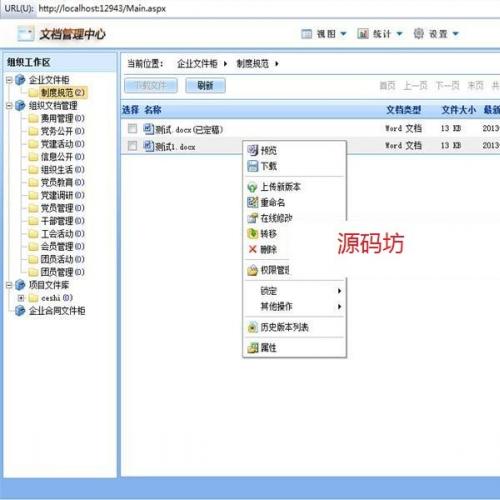Viewport: 500px width, 500px height.
Task: Open the 权限管理 permissions lock icon
Action: [253, 270]
